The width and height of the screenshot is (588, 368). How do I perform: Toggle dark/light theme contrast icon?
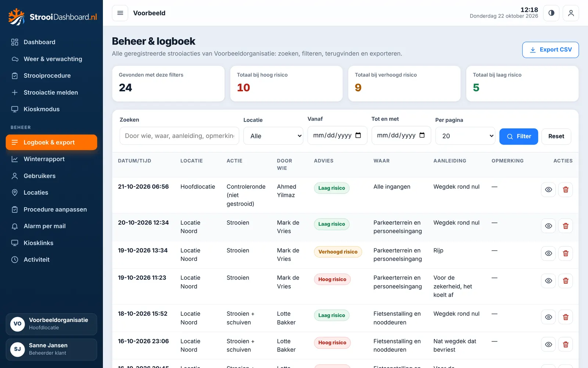tap(551, 13)
